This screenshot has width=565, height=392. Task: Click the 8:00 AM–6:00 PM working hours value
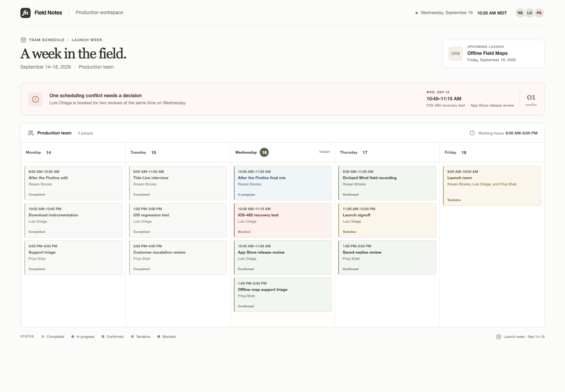521,133
